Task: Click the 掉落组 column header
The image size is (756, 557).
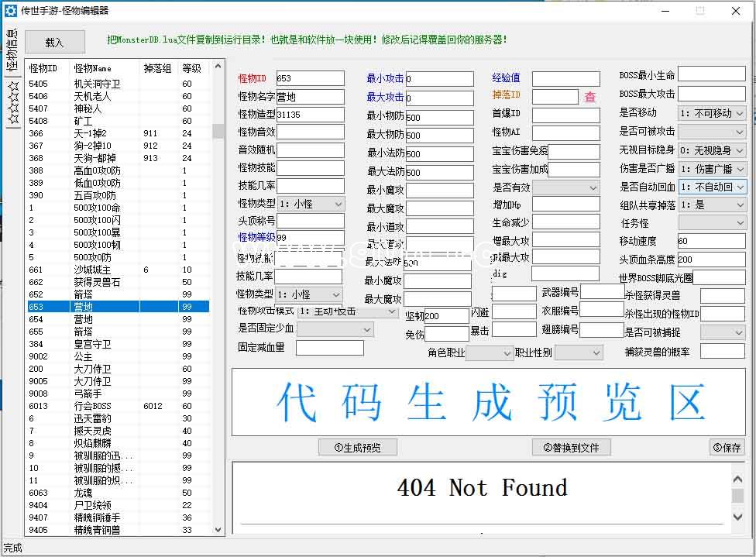Action: click(158, 68)
